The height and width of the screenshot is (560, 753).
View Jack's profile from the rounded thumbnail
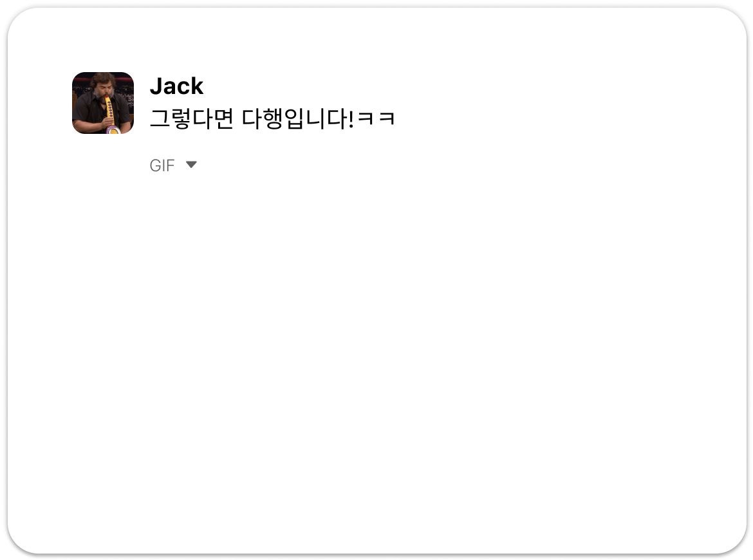click(x=103, y=103)
